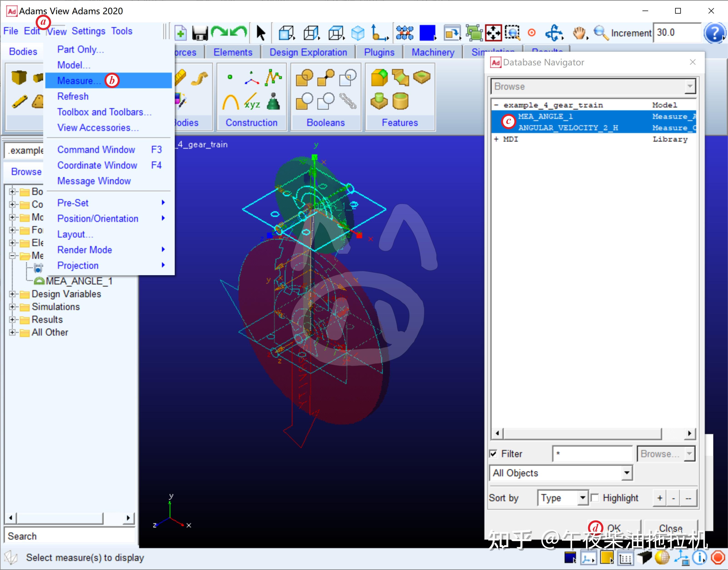Open the All Objects dropdown
728x570 pixels.
(627, 473)
